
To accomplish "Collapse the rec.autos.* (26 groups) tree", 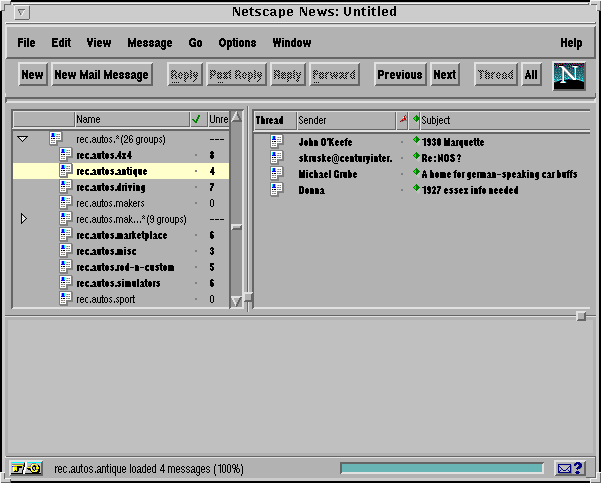I will tap(23, 139).
